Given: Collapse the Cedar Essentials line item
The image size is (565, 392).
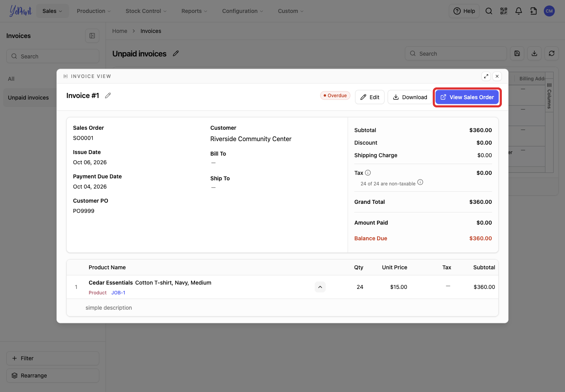Looking at the screenshot, I should point(320,287).
